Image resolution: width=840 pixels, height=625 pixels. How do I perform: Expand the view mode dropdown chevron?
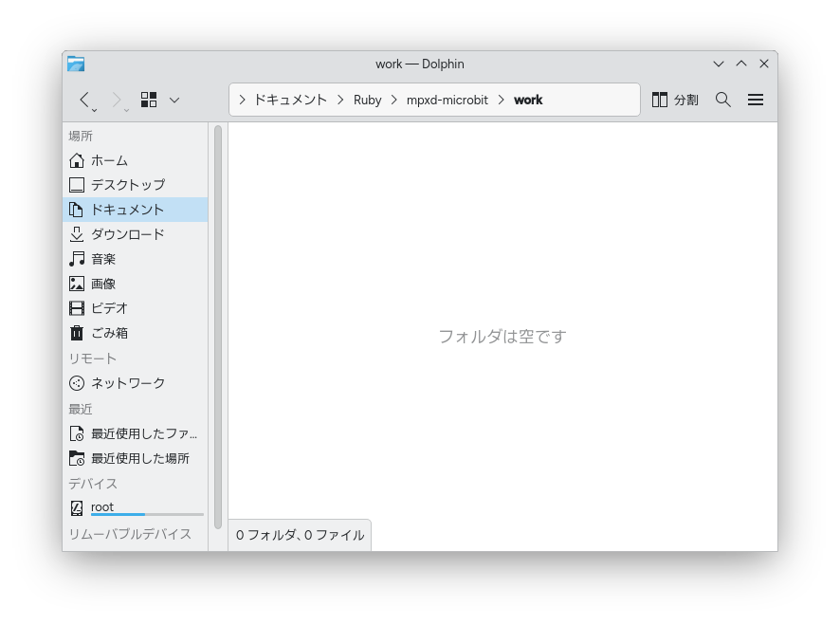(173, 100)
